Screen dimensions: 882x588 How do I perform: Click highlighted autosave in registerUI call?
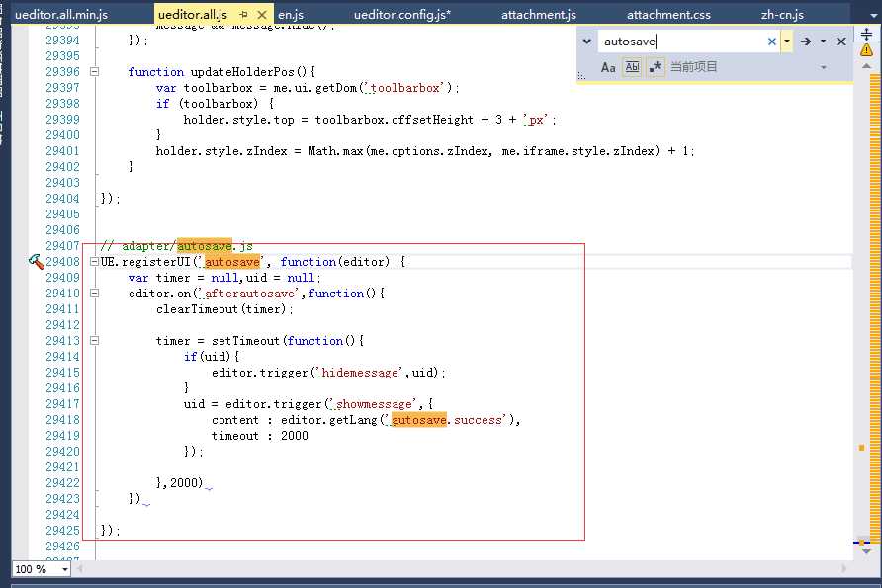point(231,262)
